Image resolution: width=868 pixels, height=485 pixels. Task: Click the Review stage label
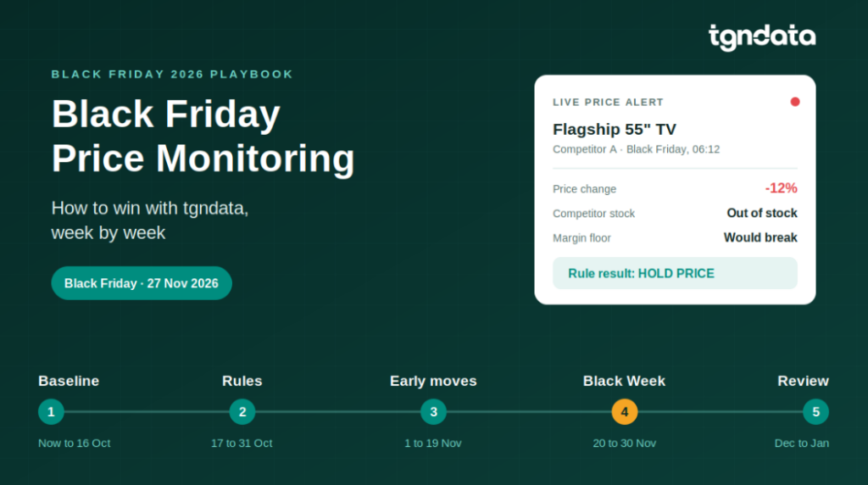coord(804,381)
